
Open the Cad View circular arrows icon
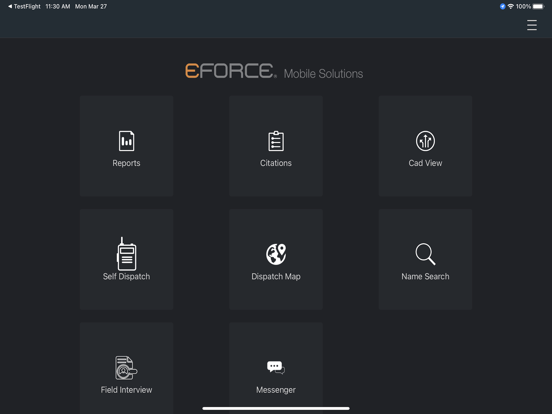coord(425,141)
